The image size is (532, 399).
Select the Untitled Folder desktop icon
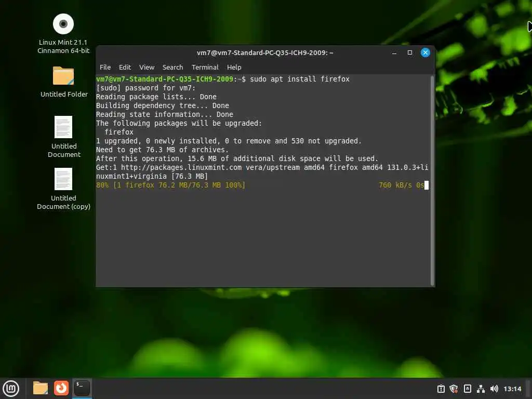click(64, 82)
